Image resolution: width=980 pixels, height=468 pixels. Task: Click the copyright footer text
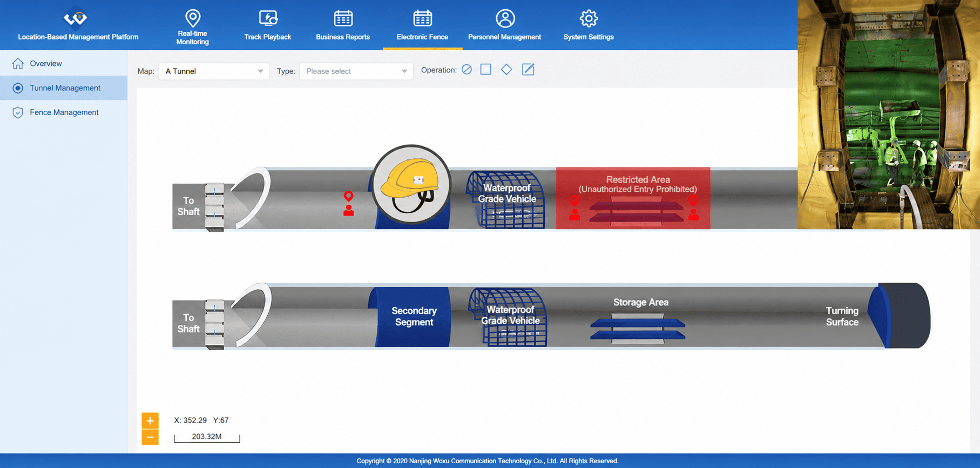click(488, 461)
